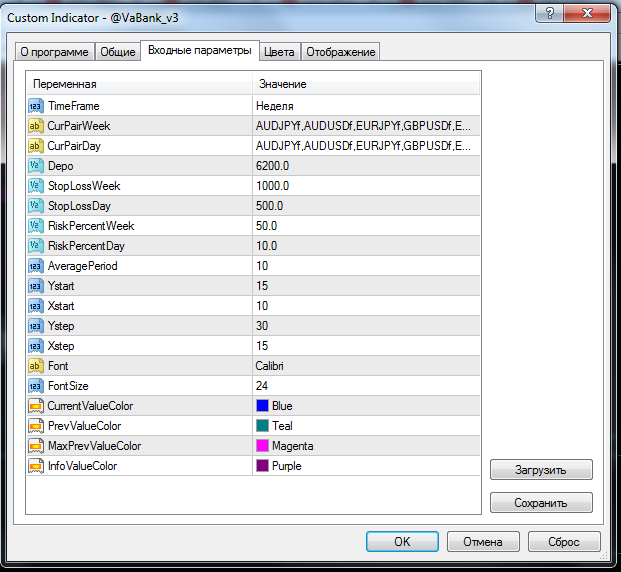This screenshot has height=572, width=621.
Task: Click the double-type icon beside StopLossWeek
Action: (x=36, y=186)
